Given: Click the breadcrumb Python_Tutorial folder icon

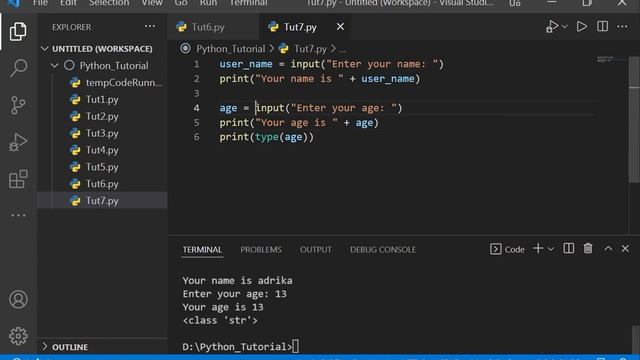Looking at the screenshot, I should click(x=185, y=49).
